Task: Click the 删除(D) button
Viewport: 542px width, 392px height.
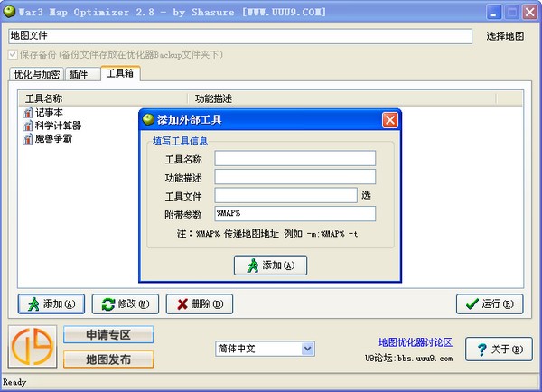Action: (200, 304)
